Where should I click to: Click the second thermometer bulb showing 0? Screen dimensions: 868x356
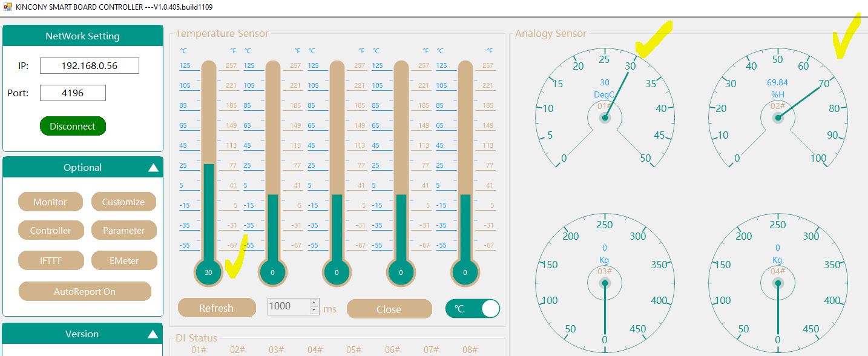[x=272, y=272]
